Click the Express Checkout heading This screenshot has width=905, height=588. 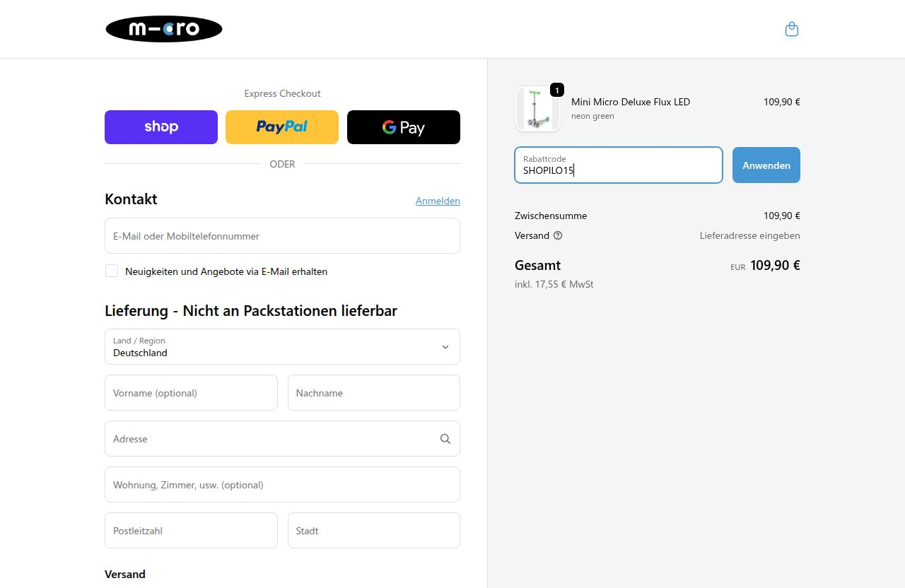click(282, 93)
